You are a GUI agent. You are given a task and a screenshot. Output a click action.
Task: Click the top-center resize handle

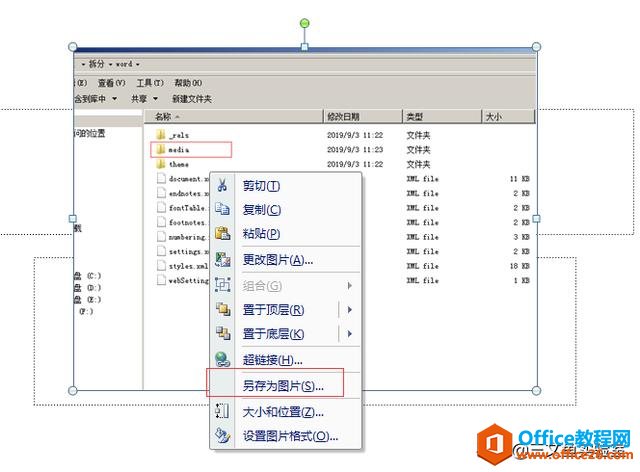tap(304, 47)
